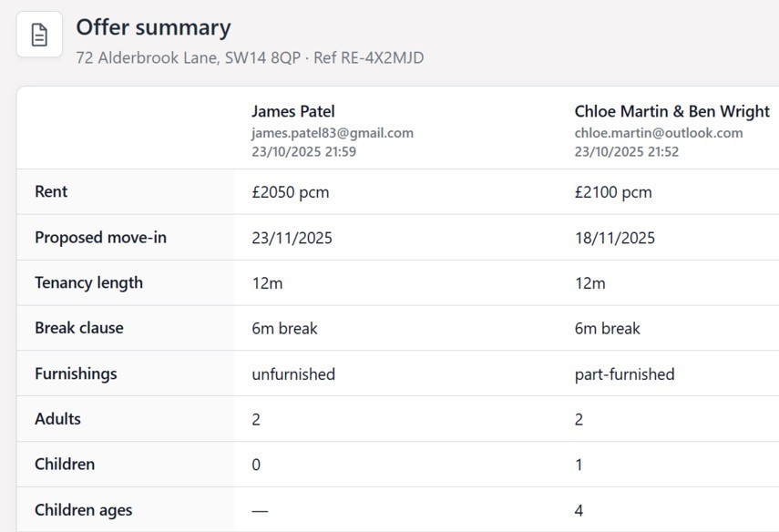779x532 pixels.
Task: Select the James Patel column header name
Action: [x=293, y=111]
